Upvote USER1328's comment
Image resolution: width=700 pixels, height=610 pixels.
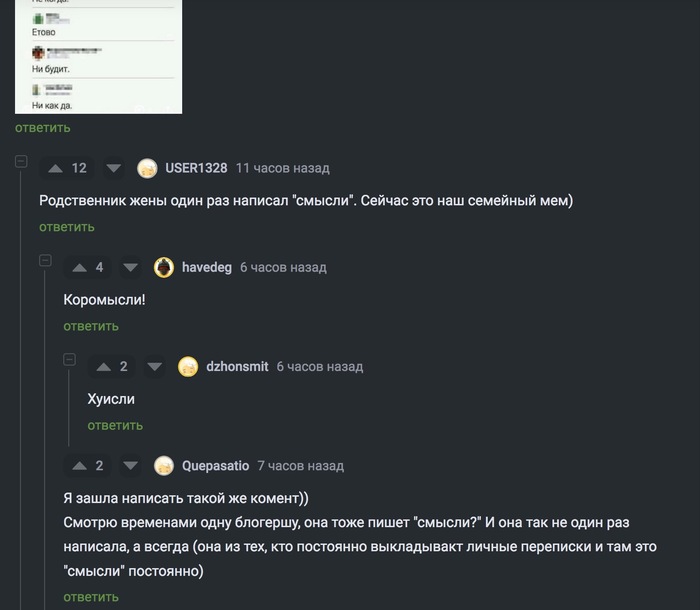pyautogui.click(x=55, y=168)
